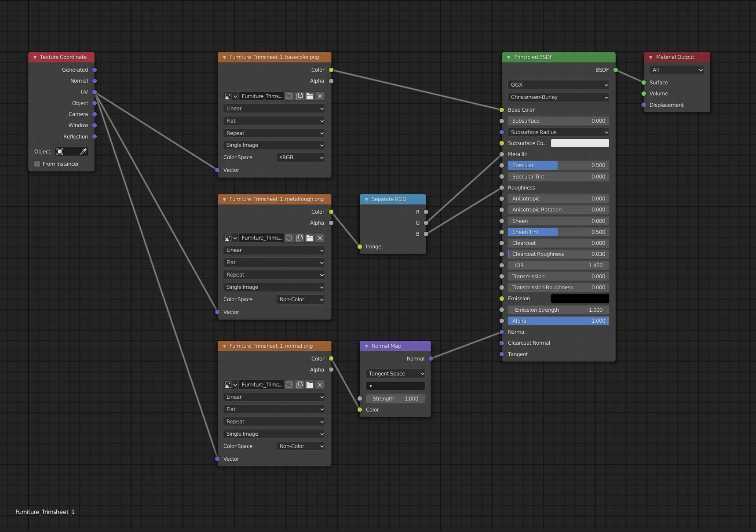Click the Normal Map UV map field

click(x=395, y=386)
